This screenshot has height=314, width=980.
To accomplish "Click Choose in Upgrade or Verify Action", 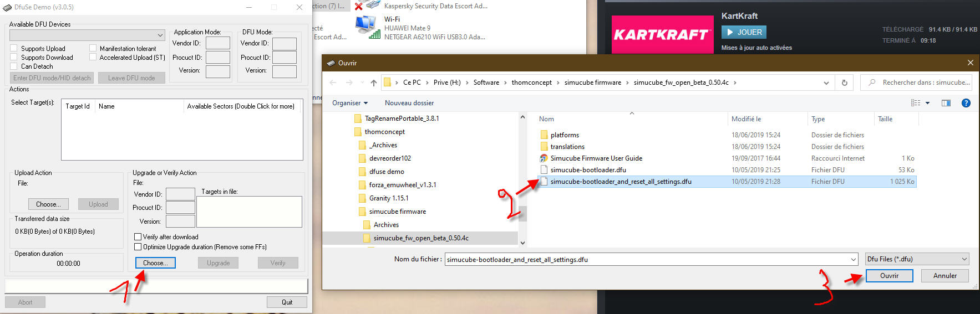I will (155, 263).
